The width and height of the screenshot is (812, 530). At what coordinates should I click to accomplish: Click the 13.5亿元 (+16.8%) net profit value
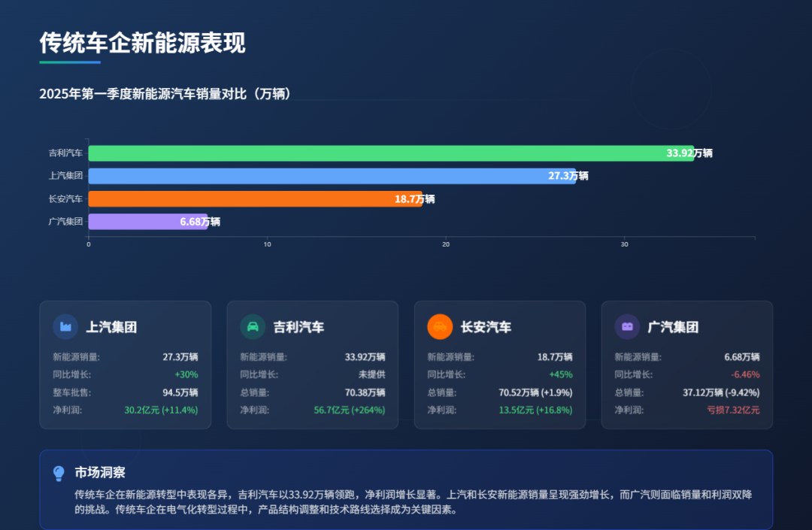(535, 410)
